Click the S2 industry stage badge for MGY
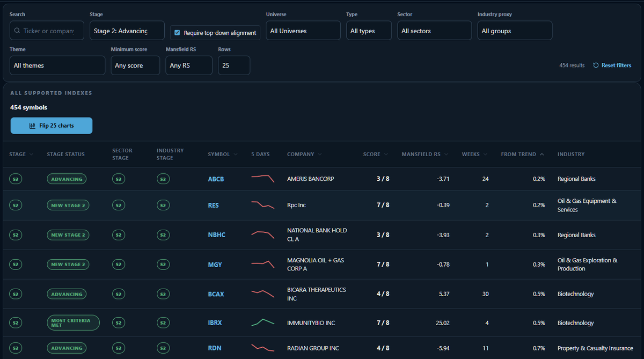The height and width of the screenshot is (359, 644). (x=163, y=264)
